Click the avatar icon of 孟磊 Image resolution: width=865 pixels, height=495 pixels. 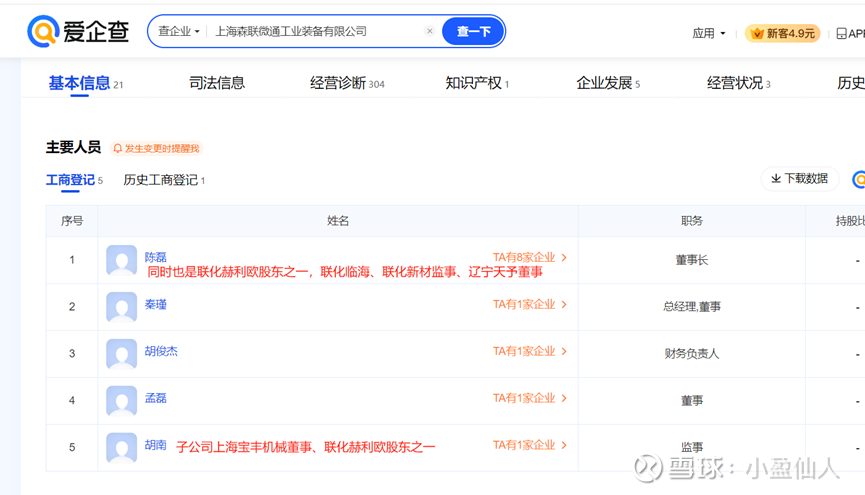click(121, 401)
